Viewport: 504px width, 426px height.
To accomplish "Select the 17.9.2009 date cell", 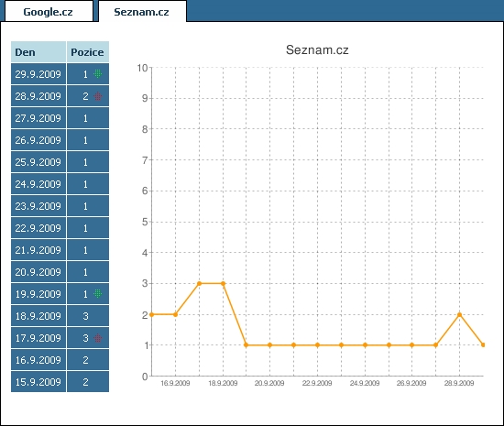I will (x=38, y=338).
